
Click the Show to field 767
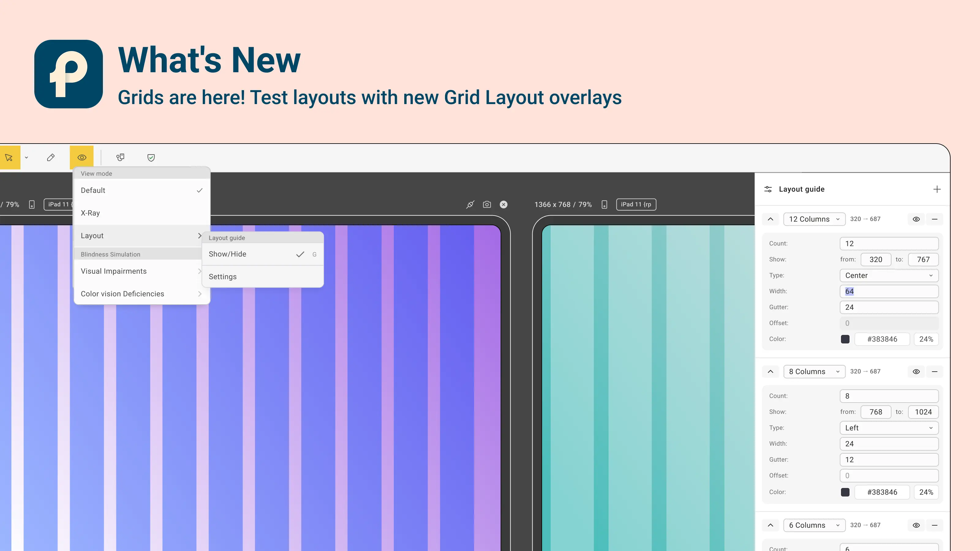[923, 260]
